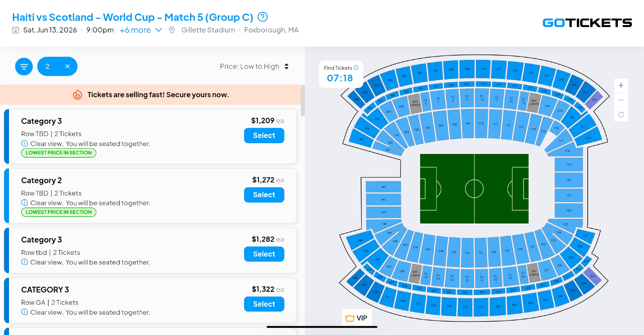The height and width of the screenshot is (335, 644).
Task: Reset the stadium map view
Action: coord(621,115)
